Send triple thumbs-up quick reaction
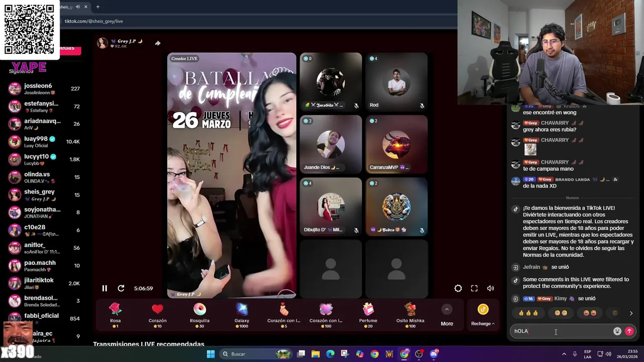The height and width of the screenshot is (362, 644). pyautogui.click(x=528, y=313)
